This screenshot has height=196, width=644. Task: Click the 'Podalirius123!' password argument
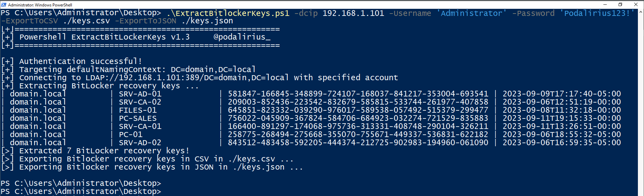597,13
